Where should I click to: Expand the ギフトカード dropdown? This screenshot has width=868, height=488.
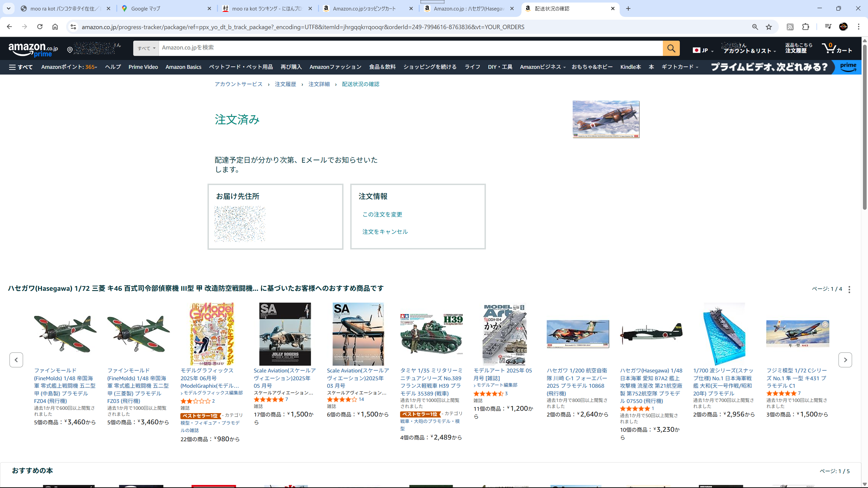pyautogui.click(x=680, y=67)
